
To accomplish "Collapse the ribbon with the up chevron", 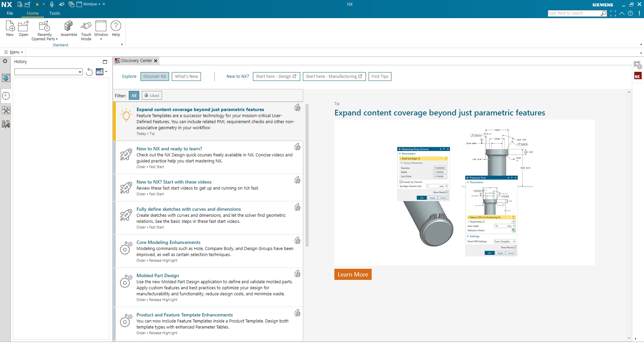I will tap(622, 13).
